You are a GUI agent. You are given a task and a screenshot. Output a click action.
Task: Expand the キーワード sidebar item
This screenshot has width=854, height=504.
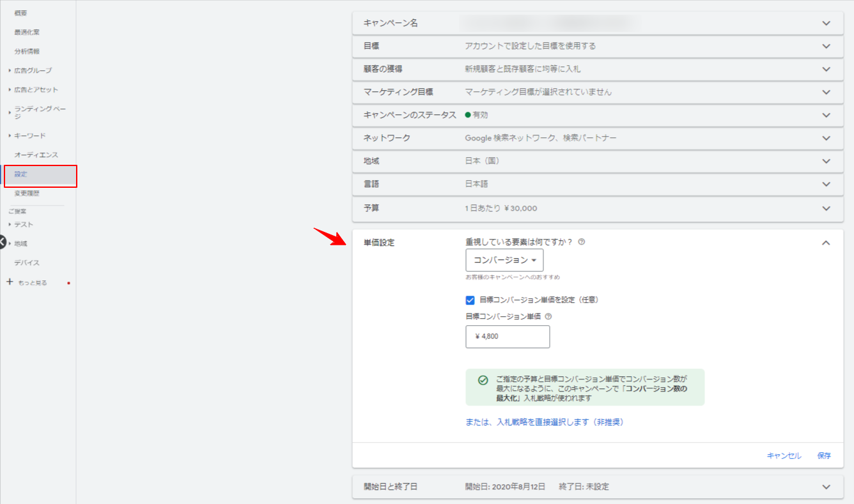click(10, 135)
